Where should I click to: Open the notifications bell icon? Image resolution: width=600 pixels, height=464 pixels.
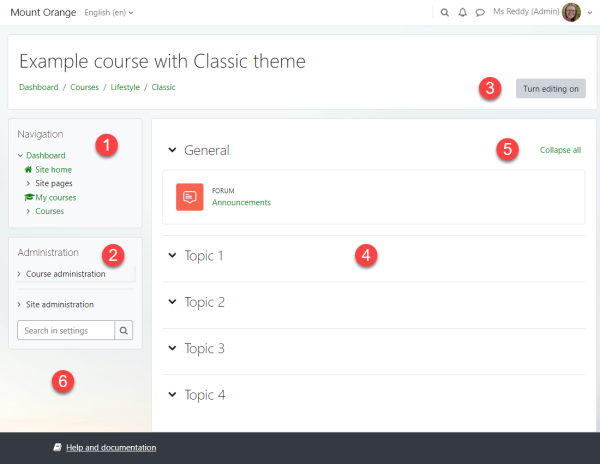tap(462, 13)
